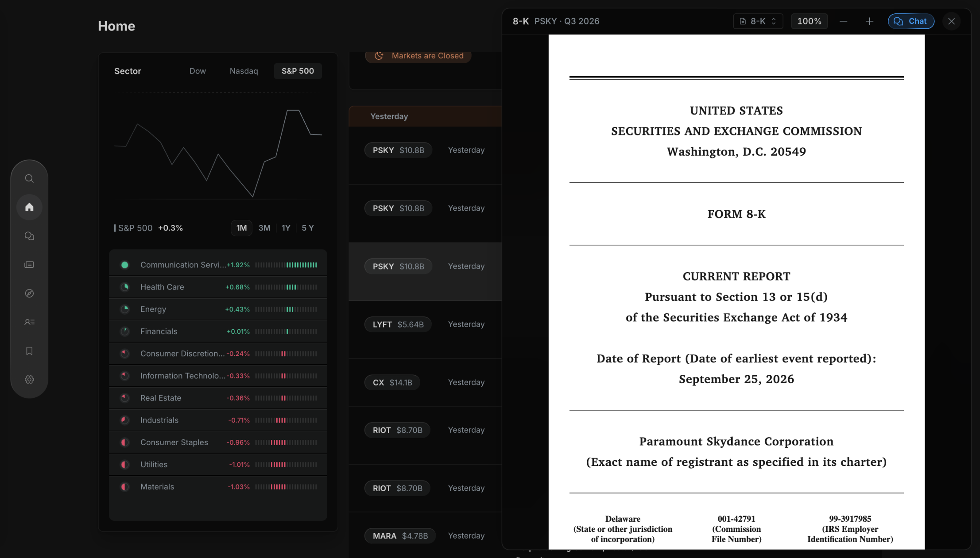
Task: Click the Consumer Staples row label
Action: 174,442
